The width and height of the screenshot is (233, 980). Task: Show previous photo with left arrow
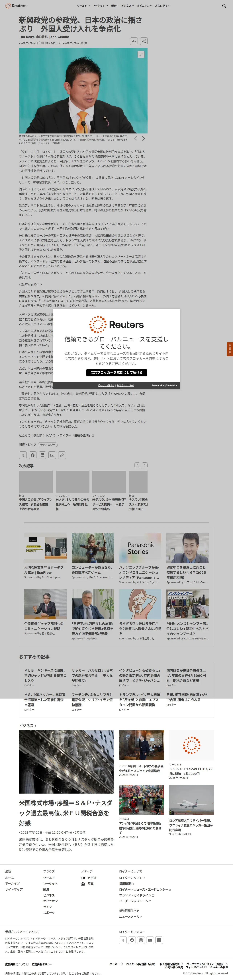[x=136, y=139]
